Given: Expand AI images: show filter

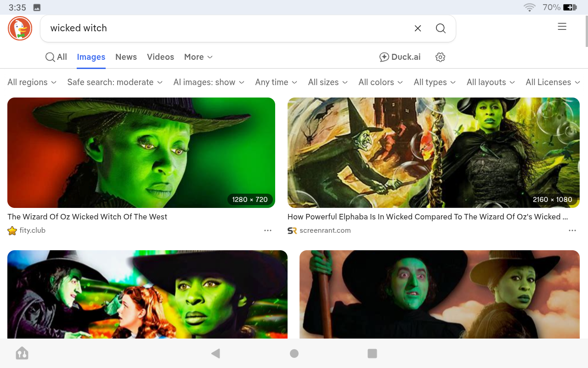Looking at the screenshot, I should click(209, 82).
